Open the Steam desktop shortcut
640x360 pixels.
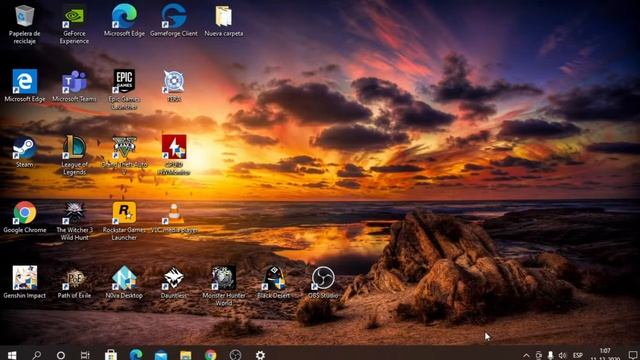click(x=24, y=151)
